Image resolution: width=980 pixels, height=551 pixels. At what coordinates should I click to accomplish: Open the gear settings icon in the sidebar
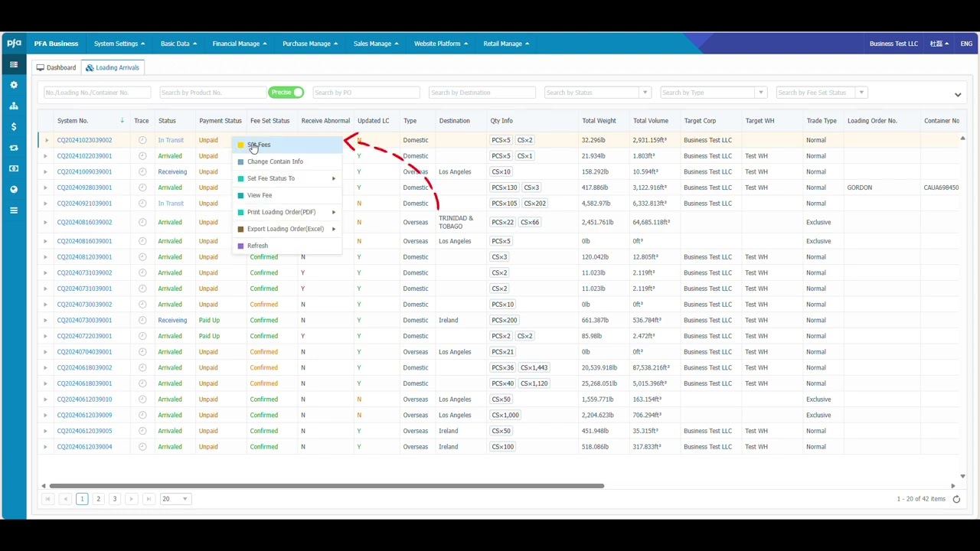click(x=14, y=85)
